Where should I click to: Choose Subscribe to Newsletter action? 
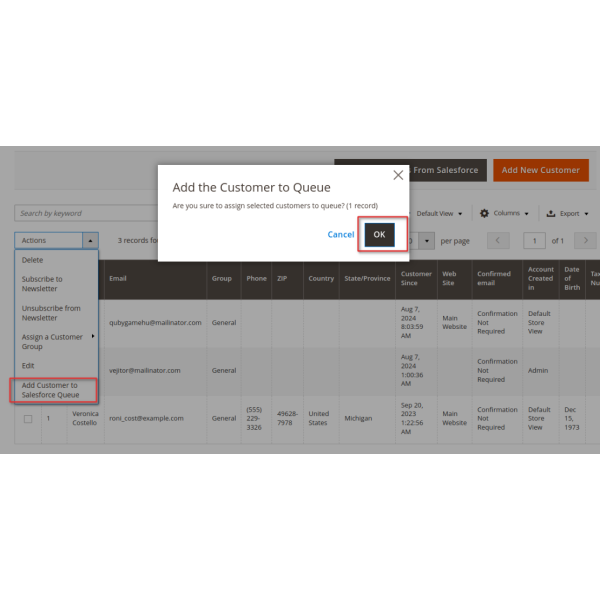(42, 284)
